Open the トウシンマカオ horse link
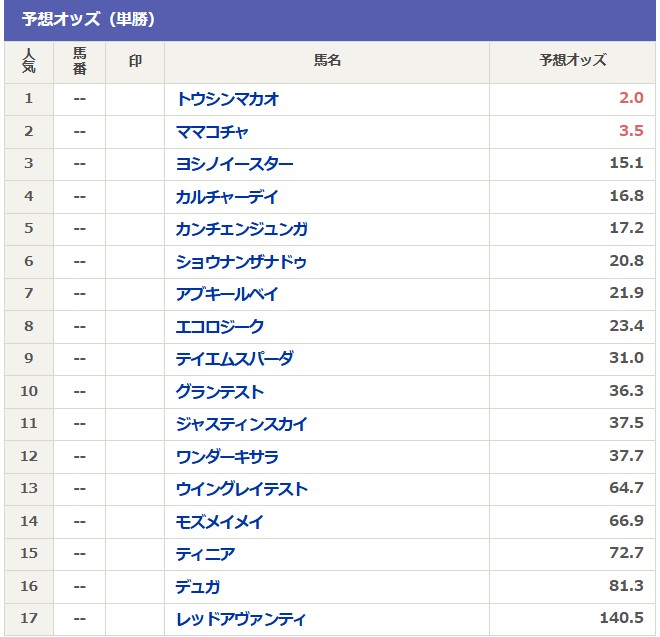The image size is (660, 637). 227,99
